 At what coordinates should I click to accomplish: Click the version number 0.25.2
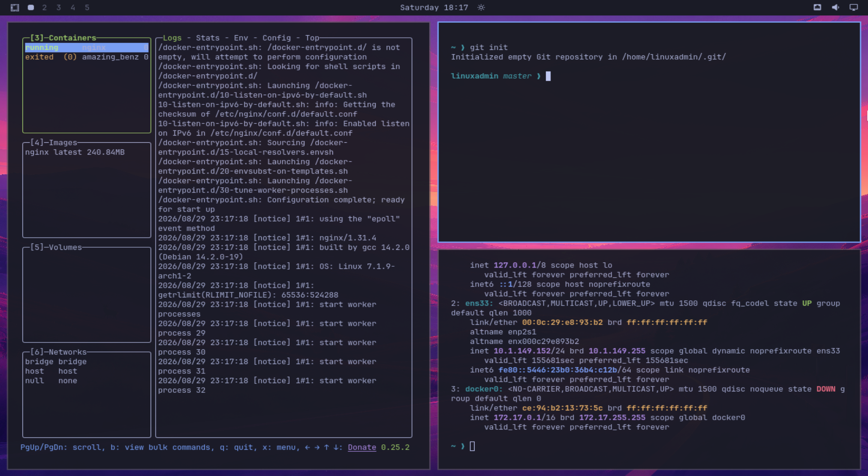click(395, 447)
